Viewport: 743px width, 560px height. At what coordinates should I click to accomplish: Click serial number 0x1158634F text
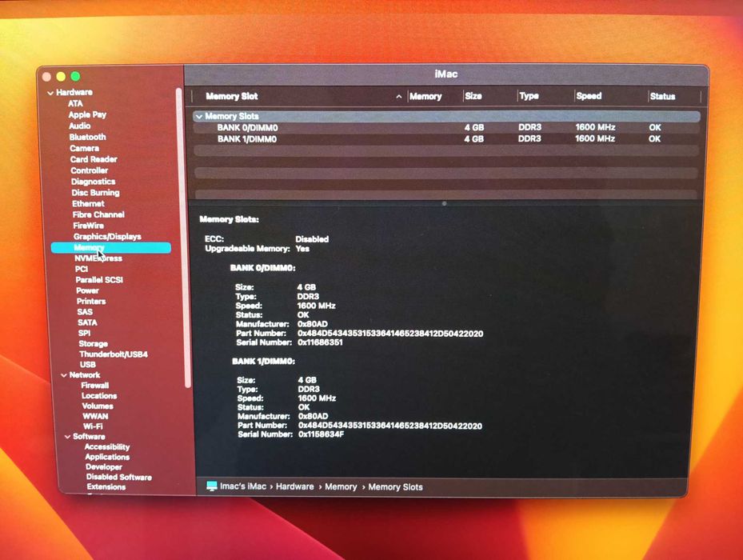pos(322,434)
